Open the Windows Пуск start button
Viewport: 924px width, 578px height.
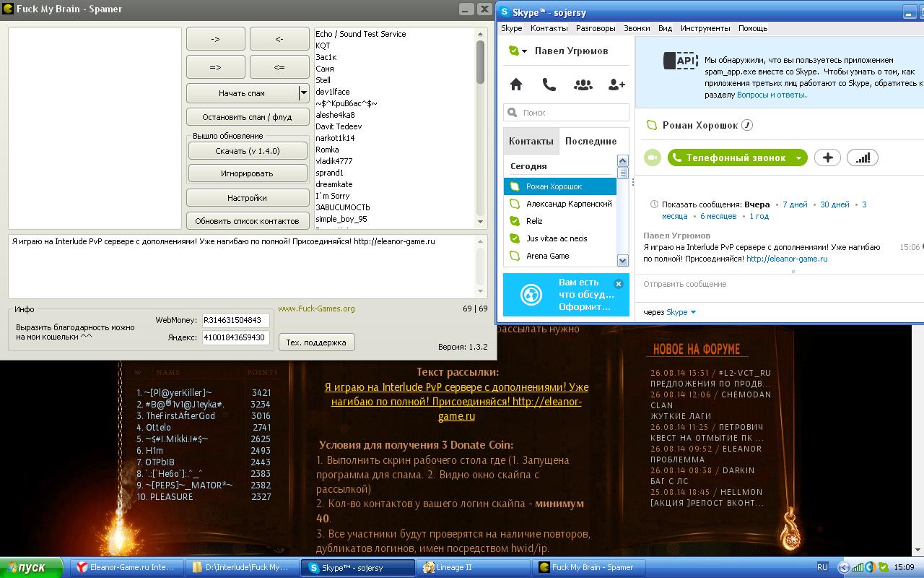pyautogui.click(x=32, y=568)
